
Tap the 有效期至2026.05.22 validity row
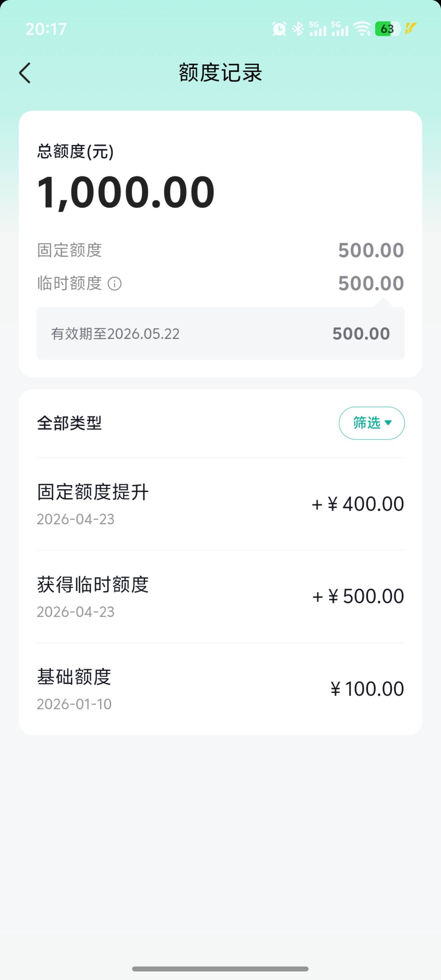[220, 334]
